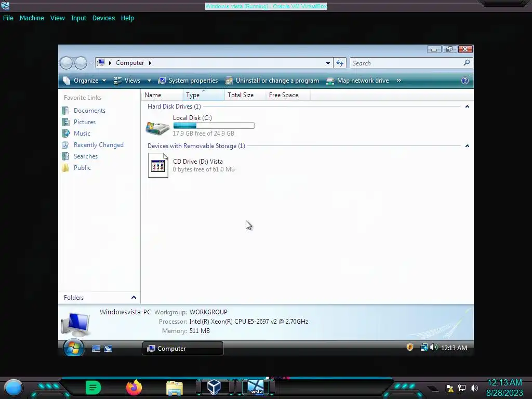Launch Firefox from host taskbar
532x399 pixels.
tap(134, 388)
